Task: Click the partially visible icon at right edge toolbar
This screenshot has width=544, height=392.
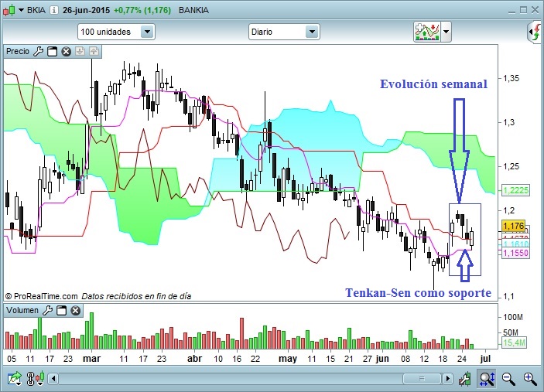Action: click(535, 32)
